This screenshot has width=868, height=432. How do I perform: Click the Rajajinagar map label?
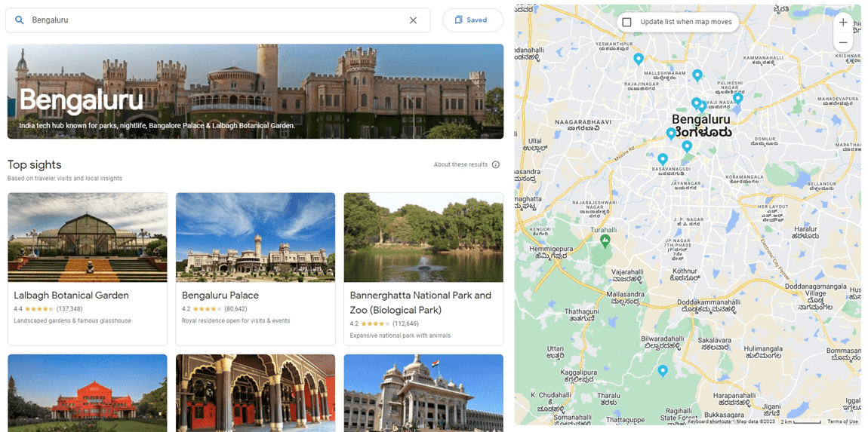click(640, 84)
